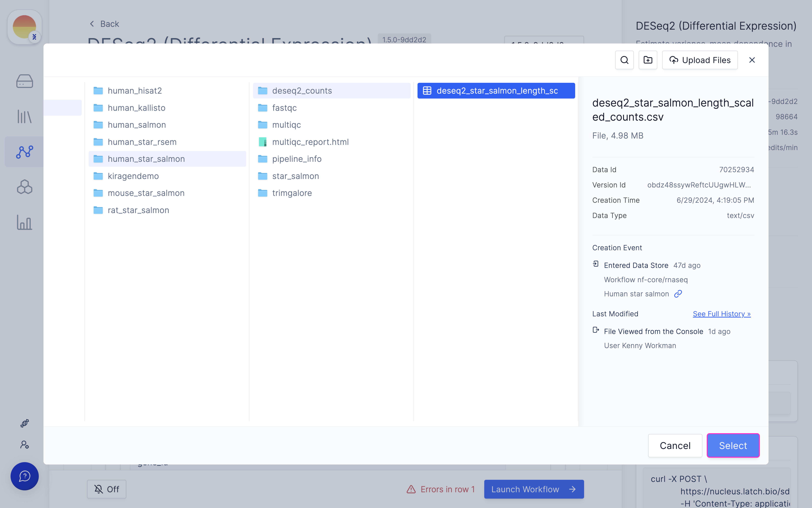Screen dimensions: 812x508
Task: Click the Cancel button
Action: 675,445
